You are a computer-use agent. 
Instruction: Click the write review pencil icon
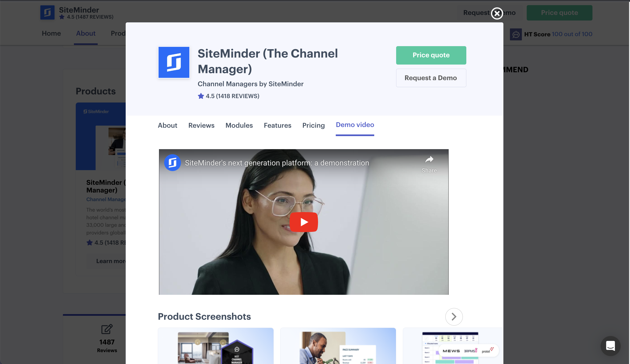(107, 329)
